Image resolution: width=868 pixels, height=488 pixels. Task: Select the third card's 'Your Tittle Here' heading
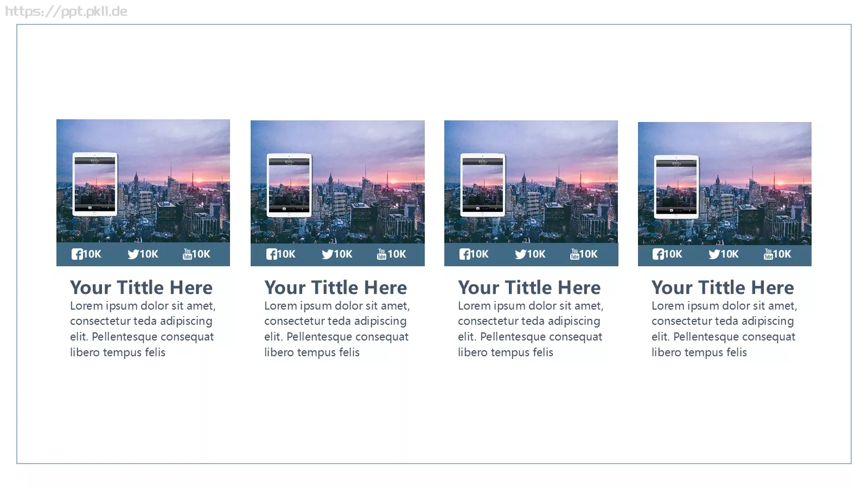coord(529,287)
